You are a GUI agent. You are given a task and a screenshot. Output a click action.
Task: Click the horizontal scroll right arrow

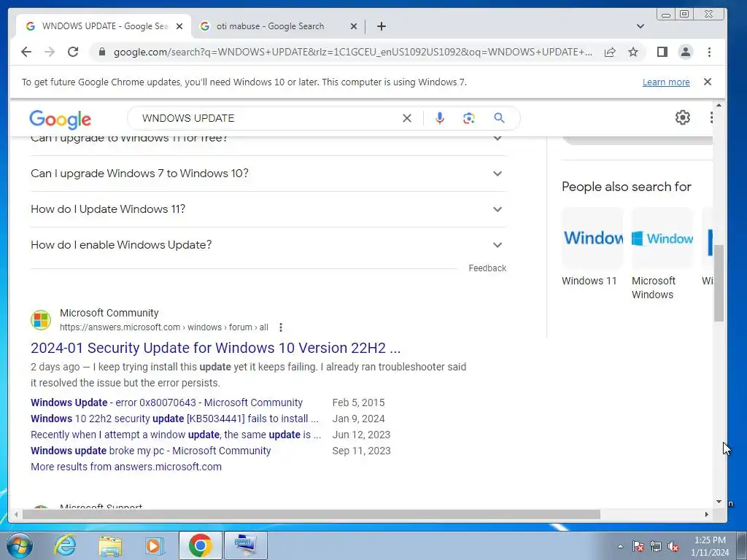706,514
